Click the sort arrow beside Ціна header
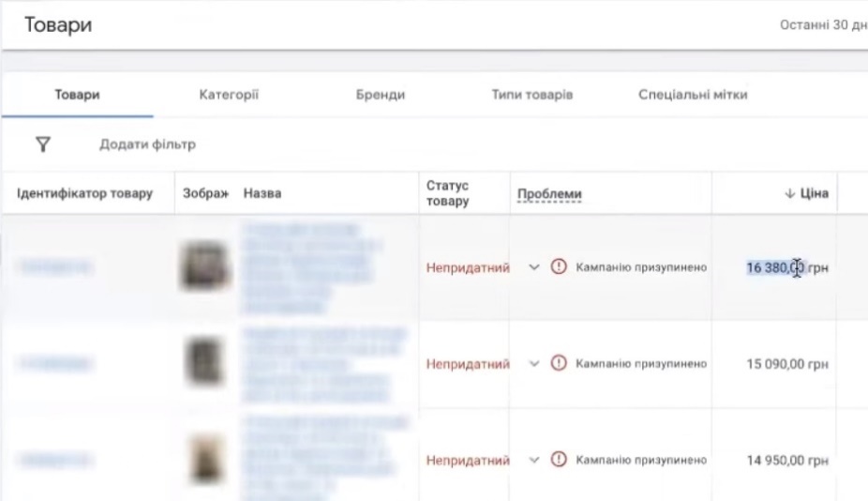The width and height of the screenshot is (868, 501). point(789,194)
